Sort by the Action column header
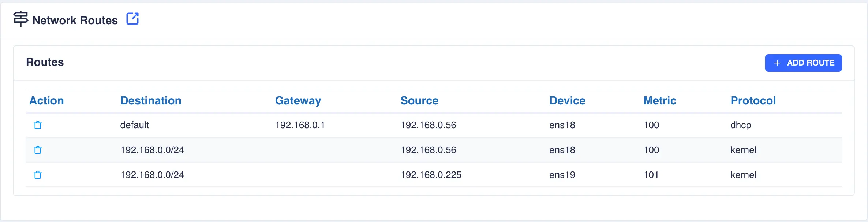This screenshot has height=222, width=868. 46,101
